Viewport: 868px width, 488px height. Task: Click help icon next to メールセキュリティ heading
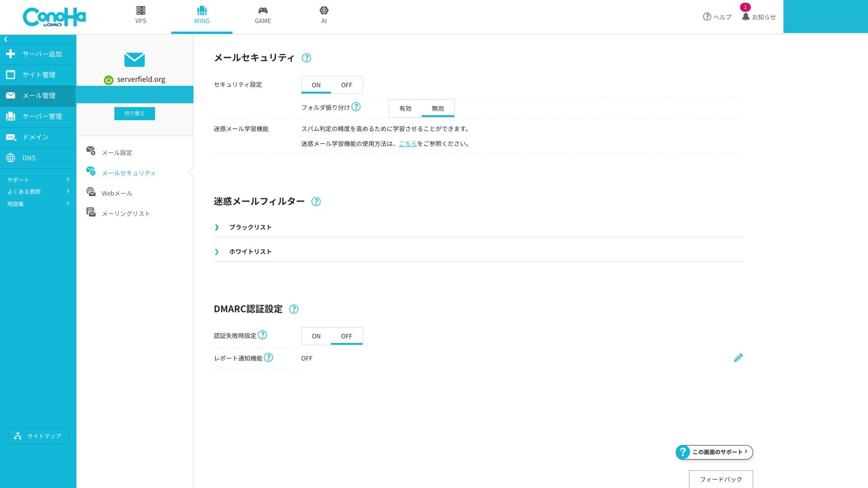(307, 58)
